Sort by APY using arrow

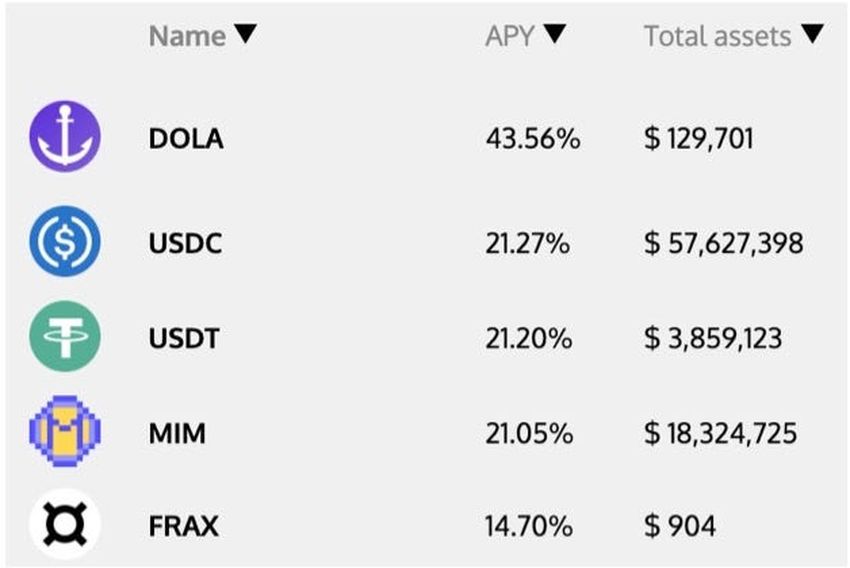coord(555,35)
